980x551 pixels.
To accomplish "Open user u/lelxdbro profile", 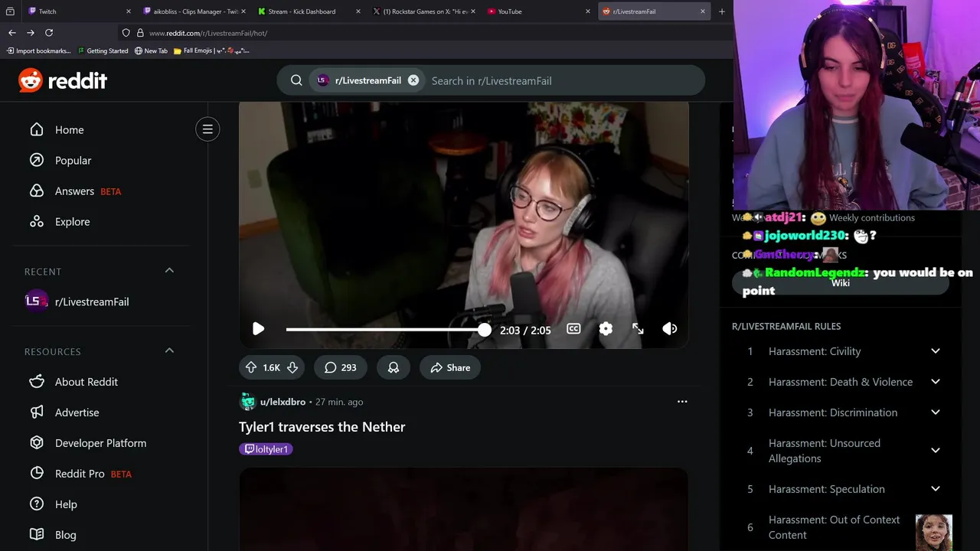I will tap(283, 402).
